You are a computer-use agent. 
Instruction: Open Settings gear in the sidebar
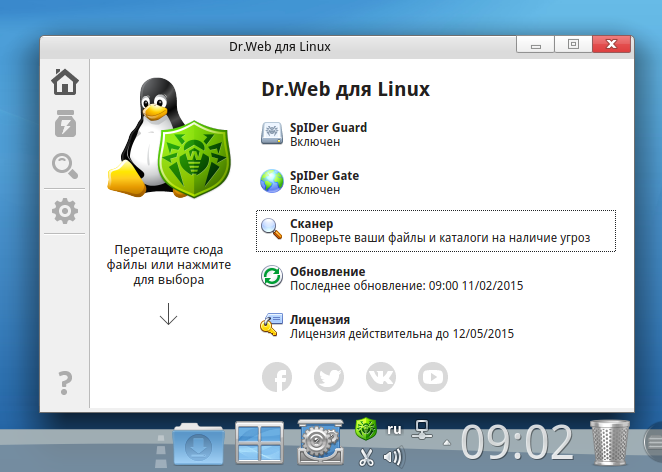pyautogui.click(x=65, y=211)
